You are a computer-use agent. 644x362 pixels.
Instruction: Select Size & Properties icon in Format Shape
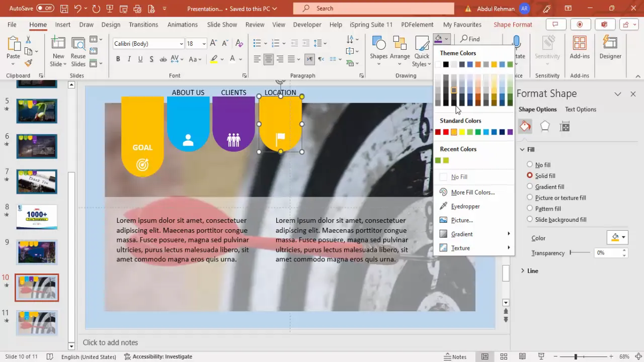click(x=565, y=127)
